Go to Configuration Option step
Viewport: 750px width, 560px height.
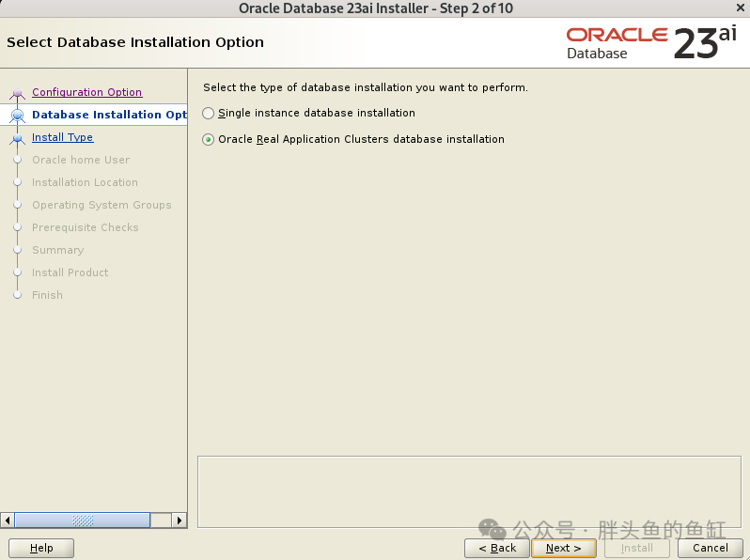86,92
